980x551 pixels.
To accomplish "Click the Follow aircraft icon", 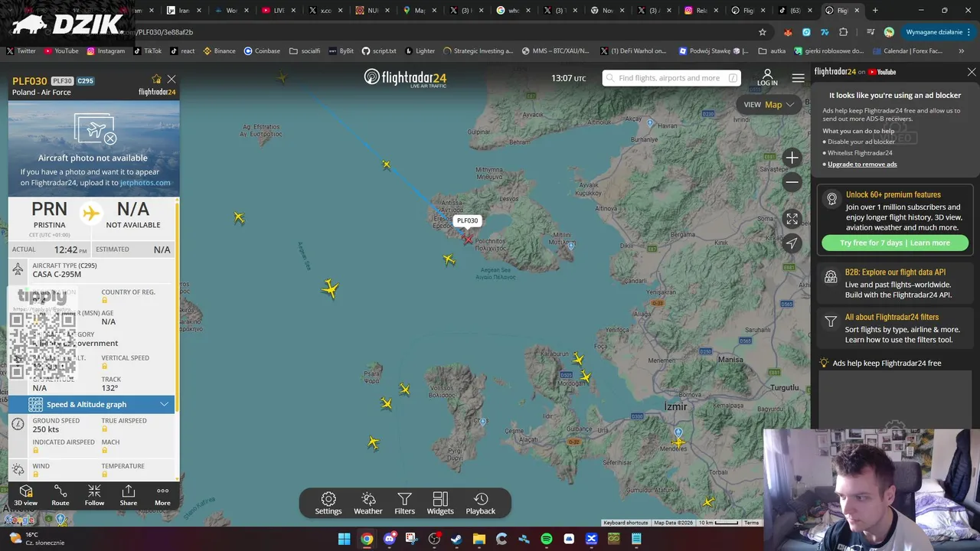I will [94, 495].
